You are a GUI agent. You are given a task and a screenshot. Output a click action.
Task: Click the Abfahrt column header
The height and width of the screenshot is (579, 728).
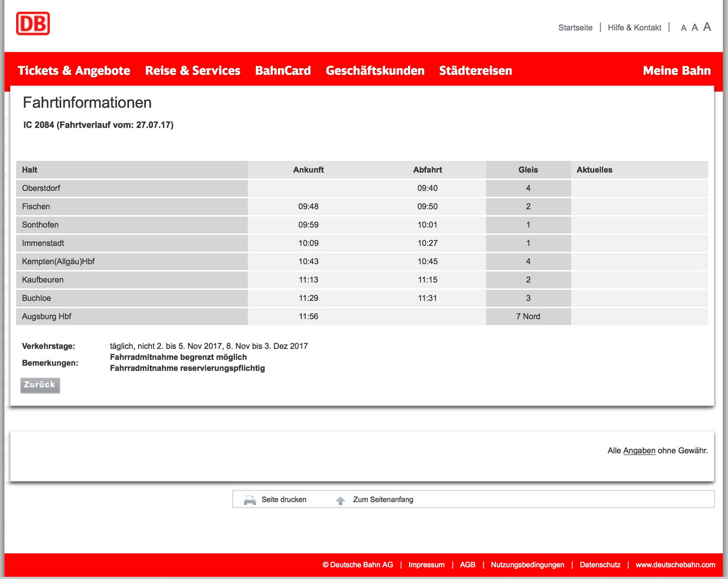(x=427, y=170)
